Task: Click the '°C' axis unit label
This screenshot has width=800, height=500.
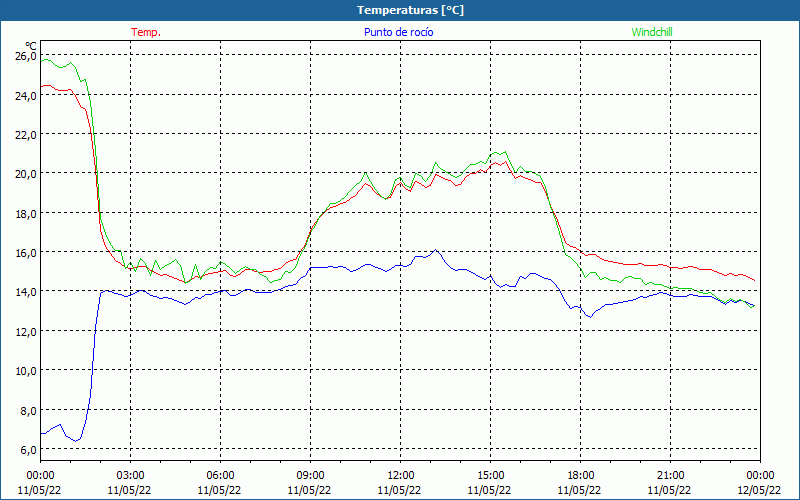Action: tap(31, 45)
